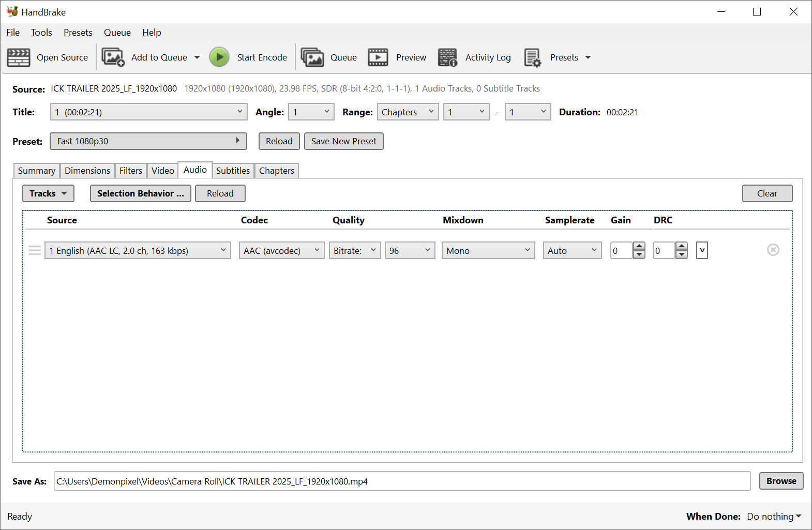This screenshot has width=812, height=530.
Task: Click the source name ICK TRAILER 2025_LF_1920x1080
Action: (114, 88)
